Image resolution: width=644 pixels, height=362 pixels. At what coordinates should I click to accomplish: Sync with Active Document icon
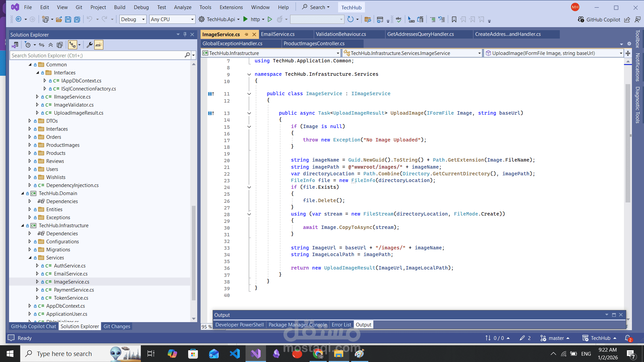coord(42,45)
